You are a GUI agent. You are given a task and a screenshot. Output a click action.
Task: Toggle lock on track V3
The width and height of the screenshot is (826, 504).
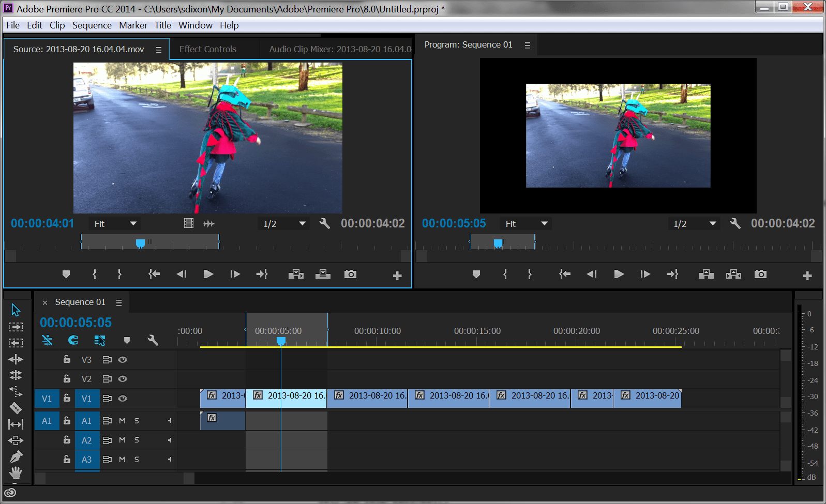67,359
